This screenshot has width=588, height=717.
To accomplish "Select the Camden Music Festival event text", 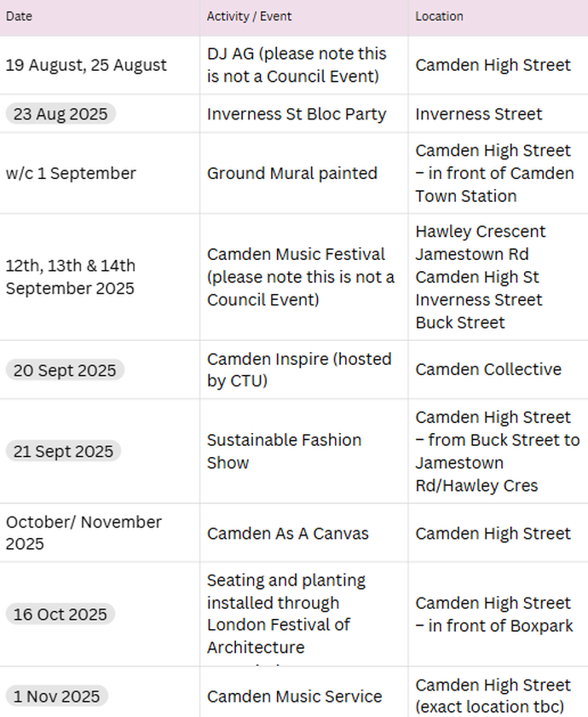I will coord(301,277).
